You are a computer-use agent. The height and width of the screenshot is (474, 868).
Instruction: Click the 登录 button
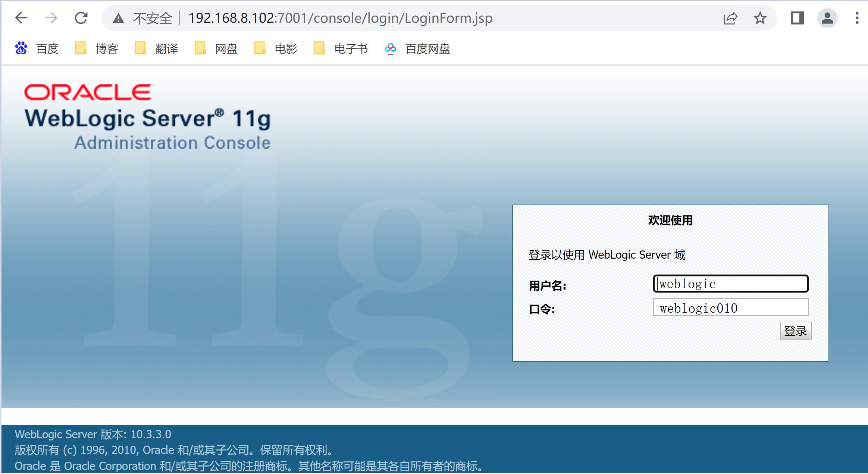click(795, 331)
